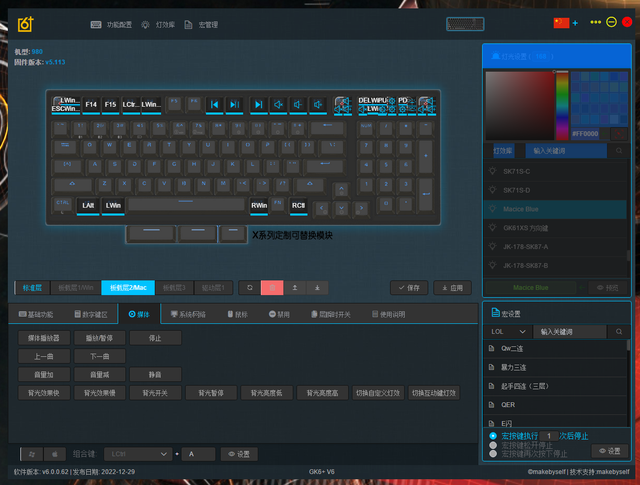Select the Windows OS icon toggle
The image size is (640, 485).
click(32, 454)
